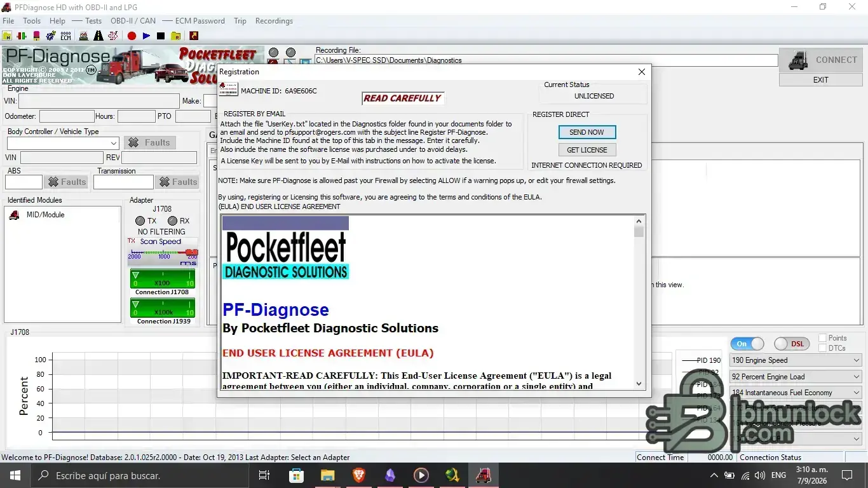Viewport: 868px width, 488px height.
Task: Enable the DTCs checkbox
Action: [823, 348]
